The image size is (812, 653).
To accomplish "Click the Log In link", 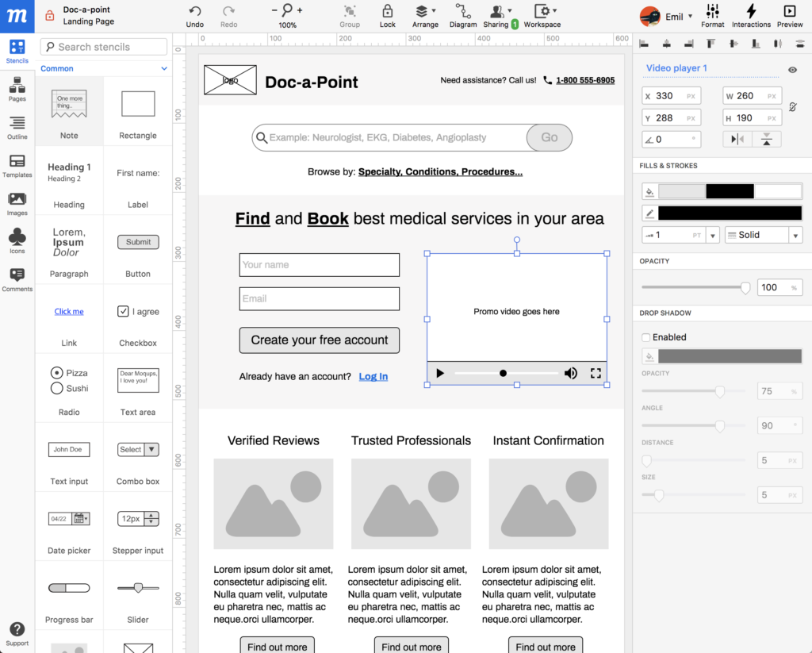I will click(373, 377).
